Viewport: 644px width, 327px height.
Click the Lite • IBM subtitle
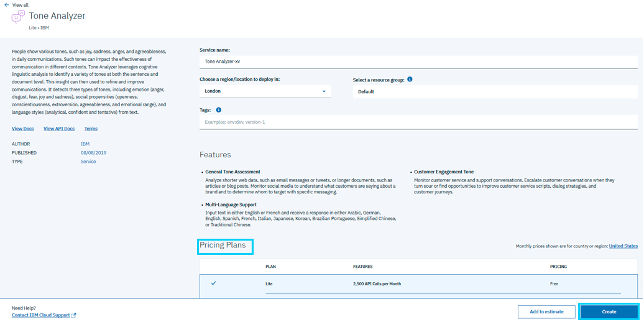pyautogui.click(x=39, y=28)
